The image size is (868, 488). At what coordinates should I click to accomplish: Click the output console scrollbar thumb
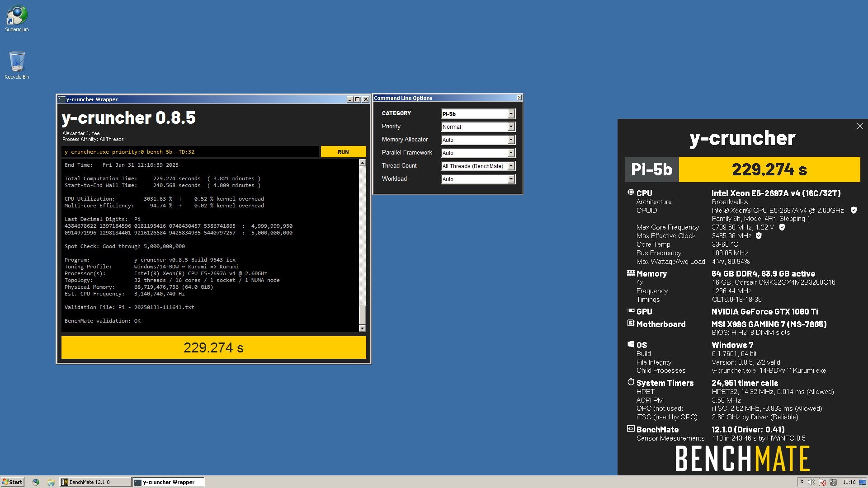pos(362,315)
